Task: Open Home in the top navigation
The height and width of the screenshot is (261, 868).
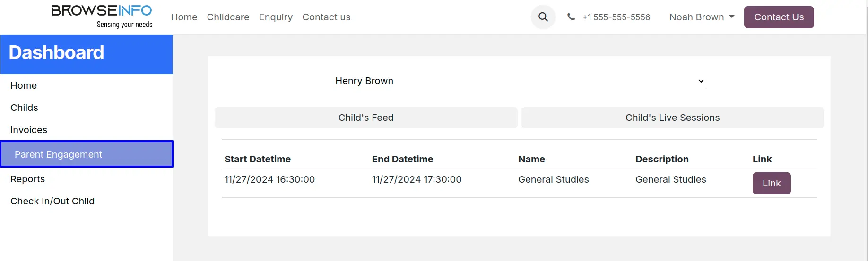Action: coord(184,17)
